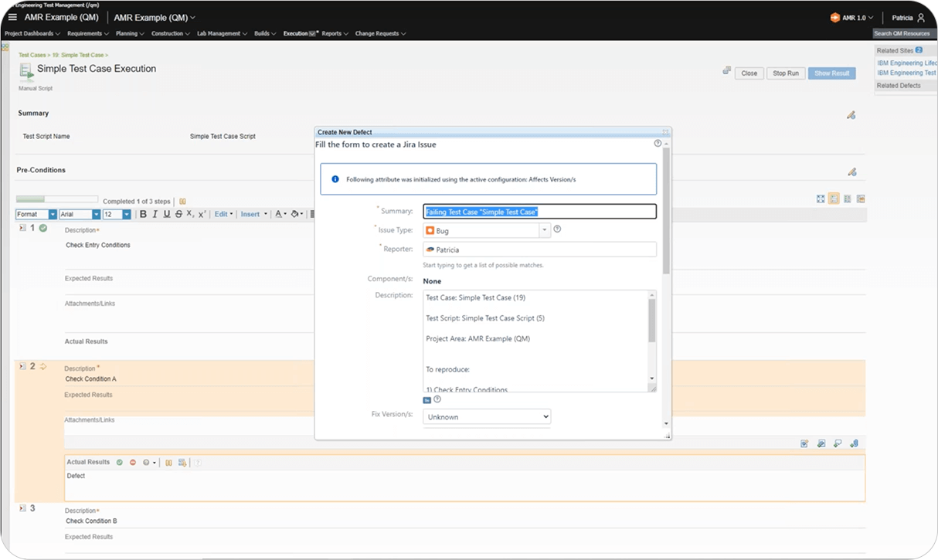Open the Reports menu
The width and height of the screenshot is (938, 560).
point(335,34)
